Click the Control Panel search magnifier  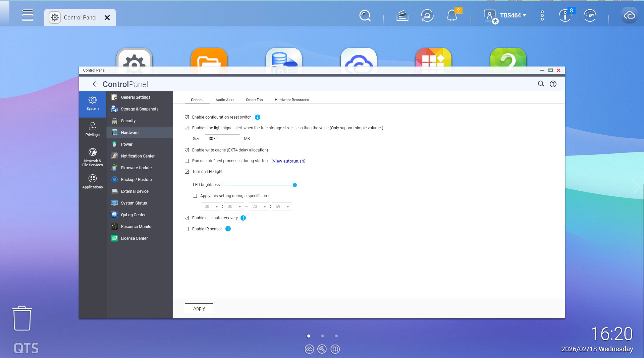pyautogui.click(x=541, y=84)
